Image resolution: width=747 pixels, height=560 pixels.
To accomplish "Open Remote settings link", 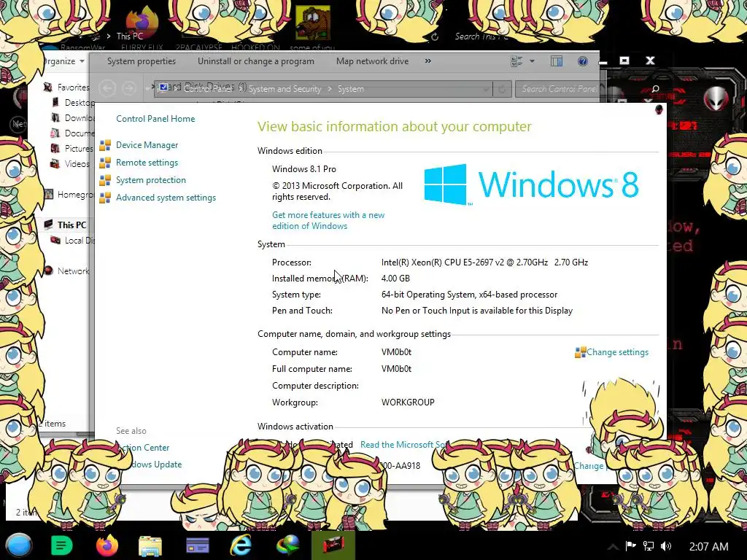I will point(147,163).
